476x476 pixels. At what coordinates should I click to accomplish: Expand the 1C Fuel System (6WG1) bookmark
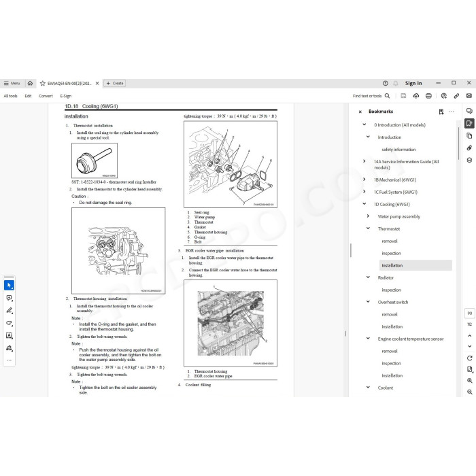tap(364, 192)
